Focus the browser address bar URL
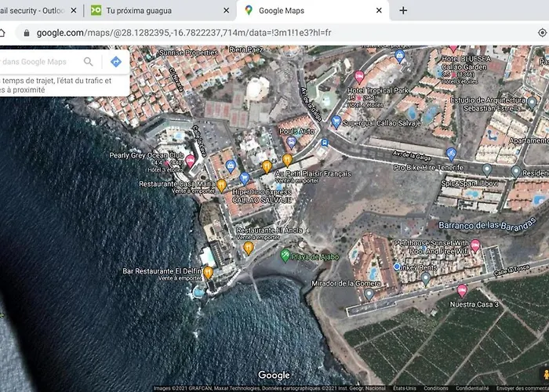Viewport: 549px width, 392px height. 180,33
